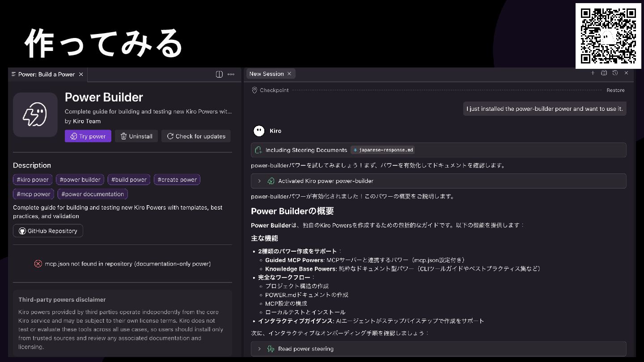Click Check for updates button
This screenshot has width=644, height=362.
tap(196, 136)
